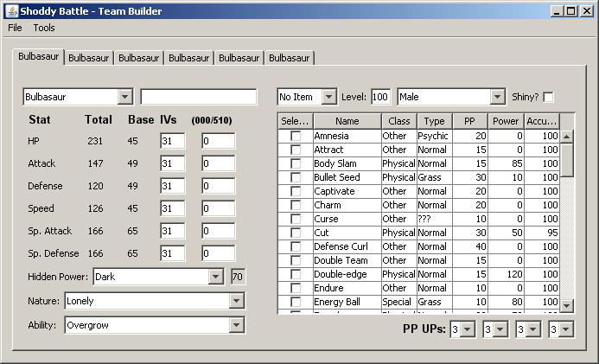Click the Attack EV field
The image size is (599, 364).
point(218,163)
